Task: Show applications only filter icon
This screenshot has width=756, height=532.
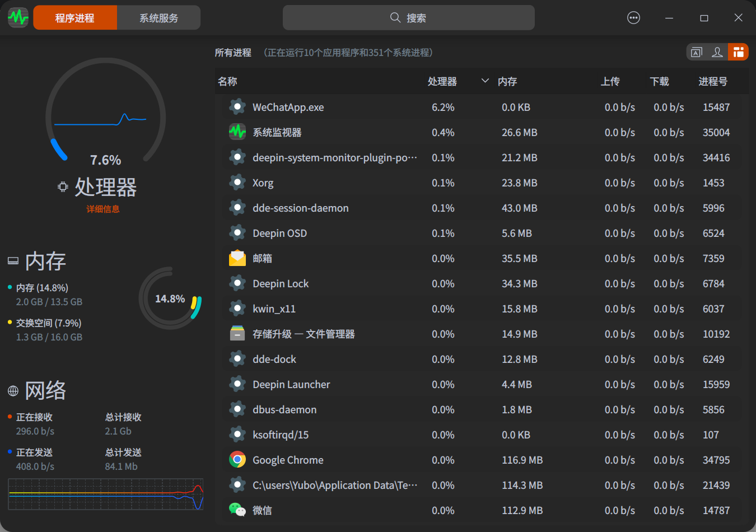Action: point(697,52)
